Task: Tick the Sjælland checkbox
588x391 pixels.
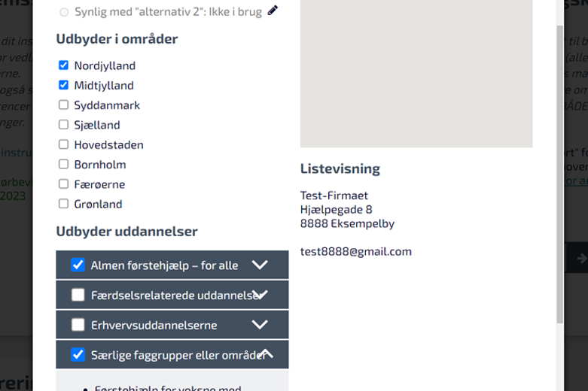Action: [x=64, y=124]
